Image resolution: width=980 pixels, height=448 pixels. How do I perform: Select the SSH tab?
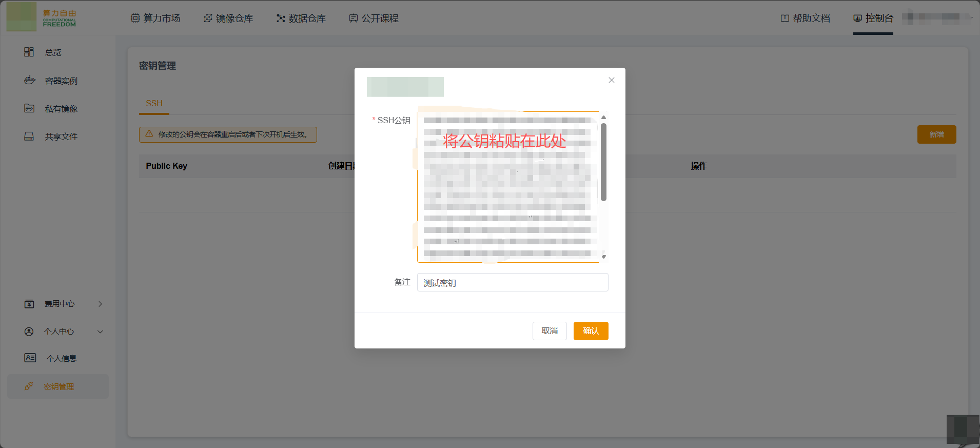[154, 103]
